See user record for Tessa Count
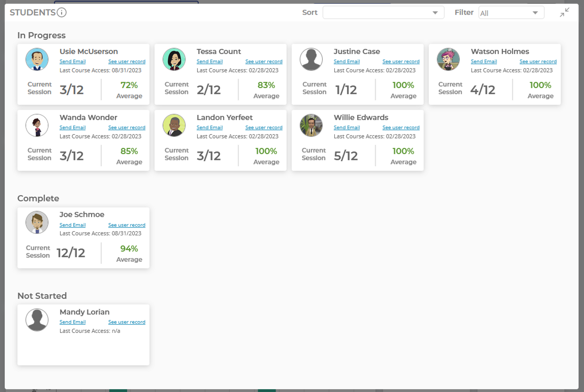This screenshot has height=392, width=584. (264, 61)
